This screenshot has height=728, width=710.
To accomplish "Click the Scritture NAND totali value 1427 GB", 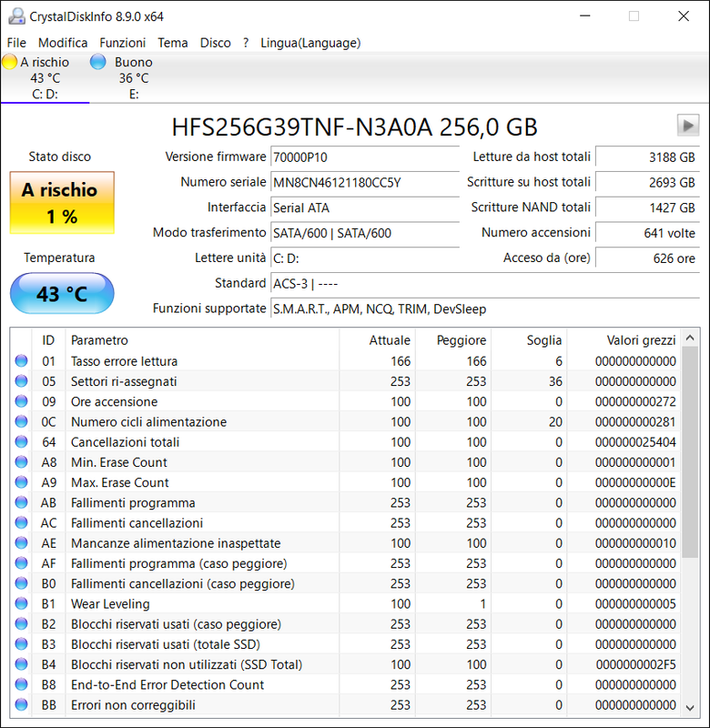I will [647, 207].
